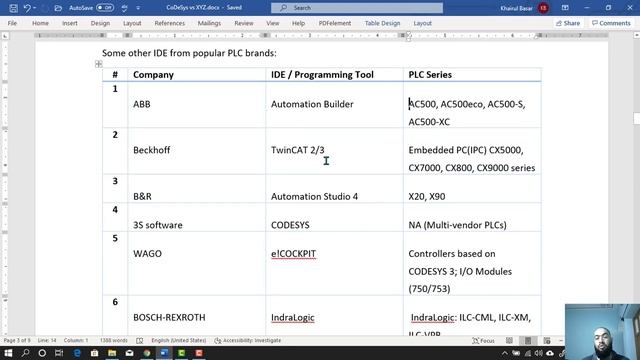Open the Help tab

coord(298,23)
